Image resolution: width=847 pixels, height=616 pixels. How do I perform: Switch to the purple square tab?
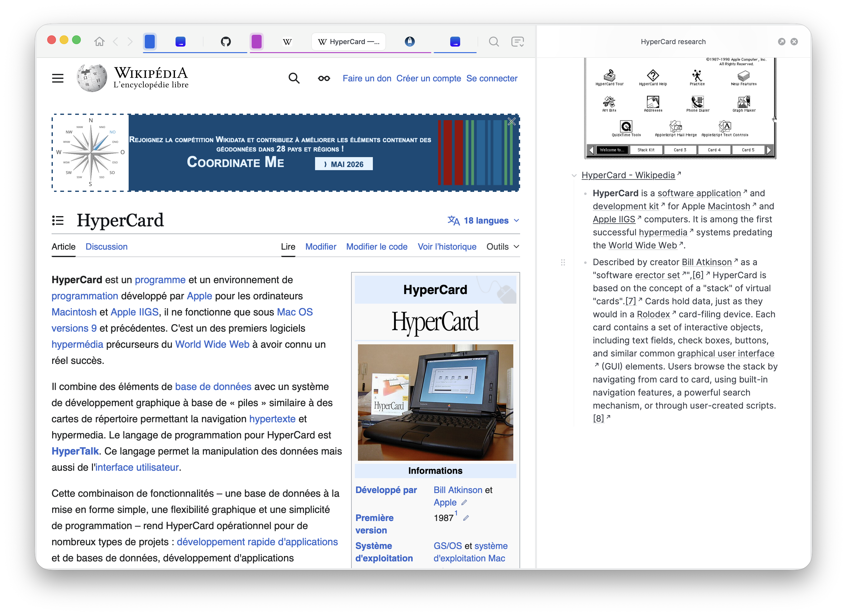[x=257, y=41]
